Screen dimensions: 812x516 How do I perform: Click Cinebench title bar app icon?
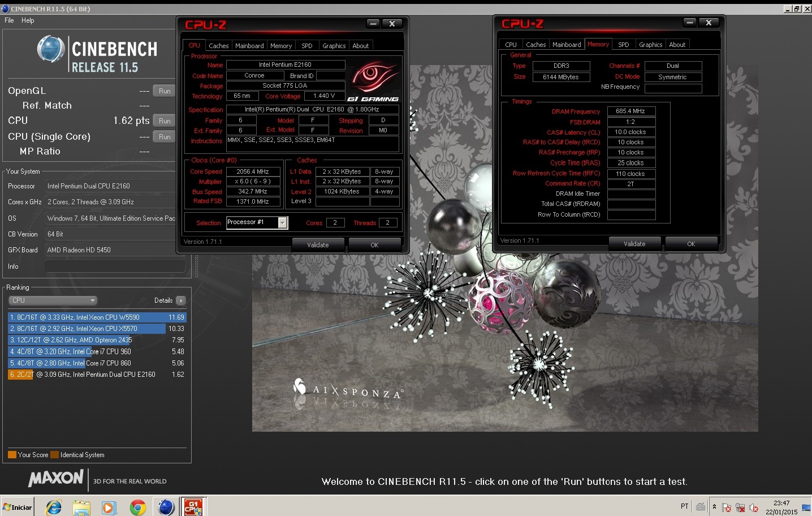pyautogui.click(x=6, y=8)
